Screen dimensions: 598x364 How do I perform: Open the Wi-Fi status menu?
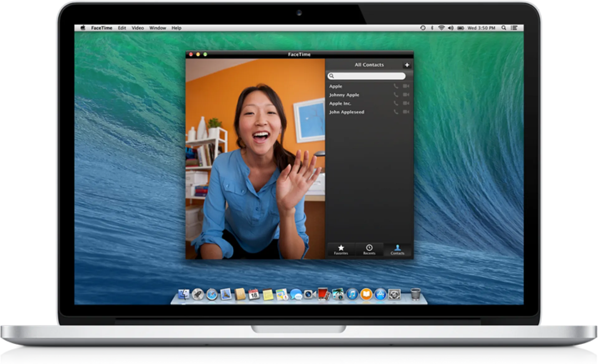point(441,28)
